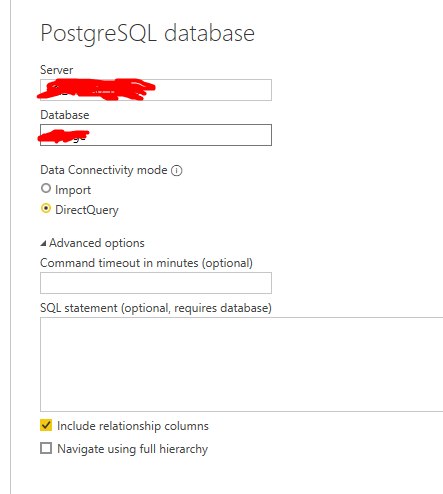Click the SQL statement (optional) label
The height and width of the screenshot is (494, 443).
156,308
